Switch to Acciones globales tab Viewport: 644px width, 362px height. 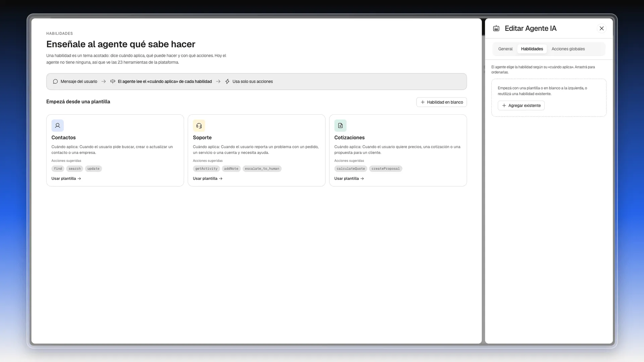[x=568, y=49]
